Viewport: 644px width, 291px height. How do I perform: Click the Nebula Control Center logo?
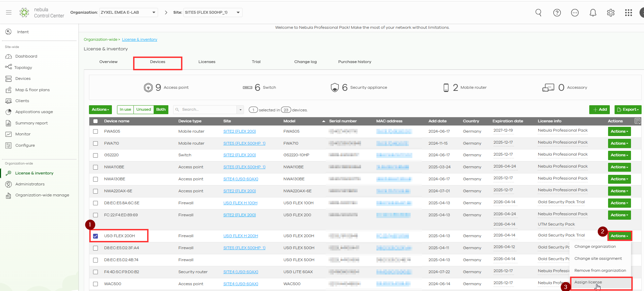(24, 13)
